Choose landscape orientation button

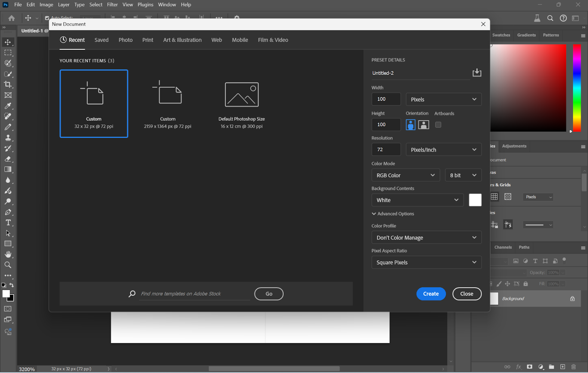click(x=424, y=125)
